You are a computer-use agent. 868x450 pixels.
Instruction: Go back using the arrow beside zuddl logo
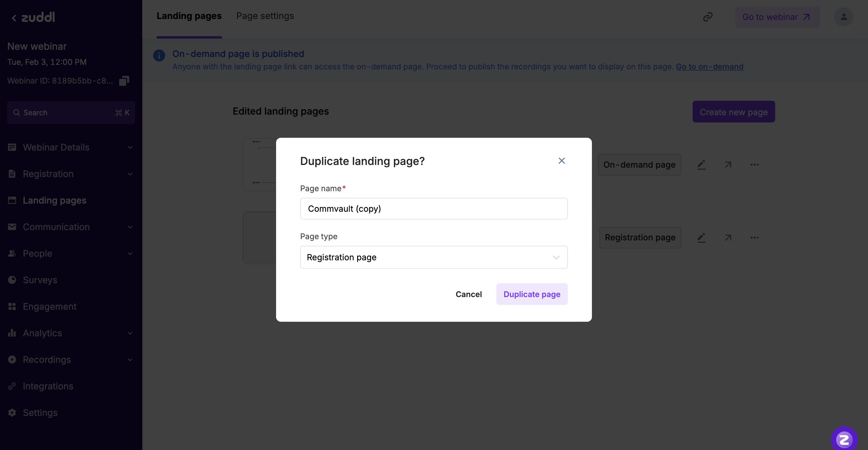pyautogui.click(x=14, y=18)
